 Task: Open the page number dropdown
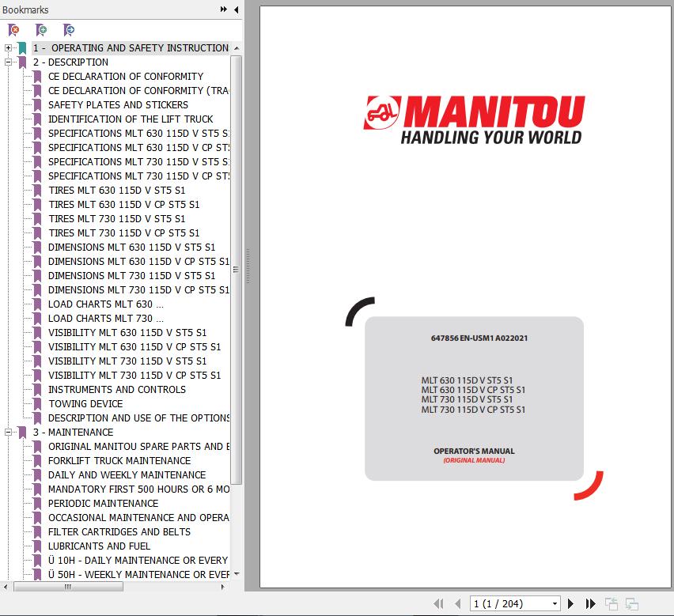coord(555,603)
